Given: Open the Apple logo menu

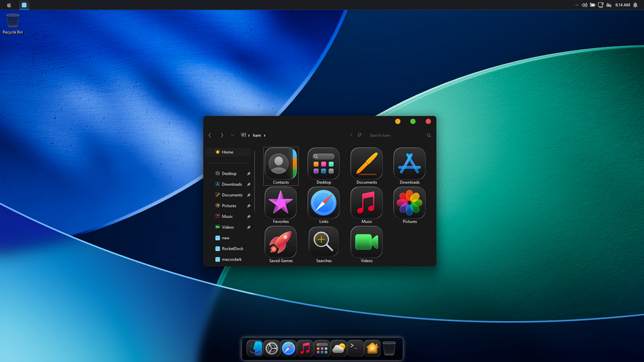Looking at the screenshot, I should point(9,5).
